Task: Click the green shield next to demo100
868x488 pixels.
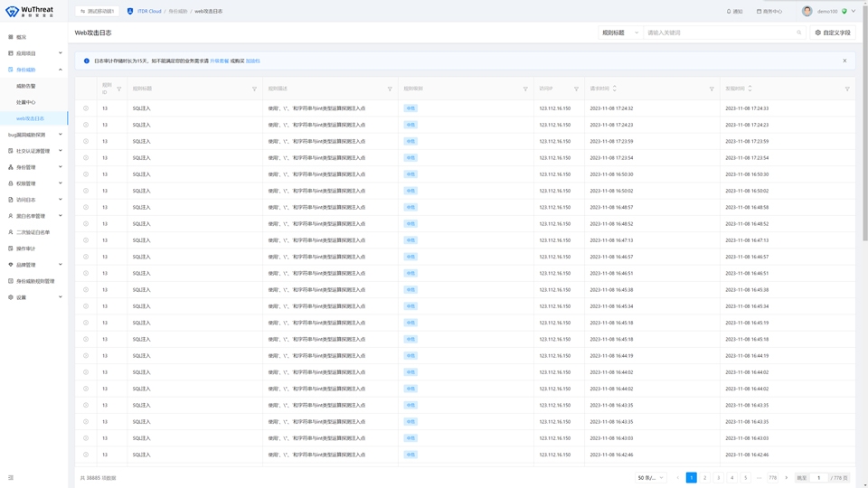Action: pyautogui.click(x=844, y=11)
